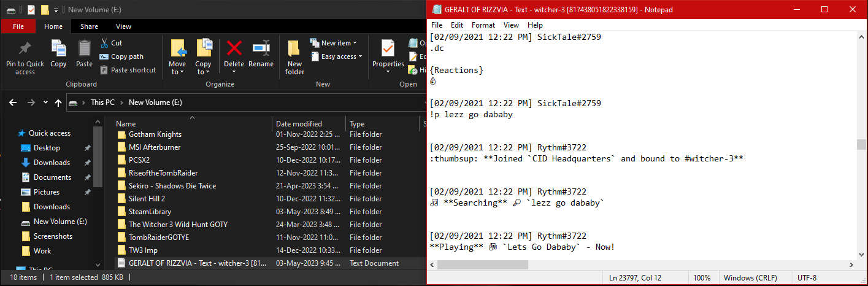Open the File tab in Explorer
Image resolution: width=868 pixels, height=286 pixels.
(x=18, y=26)
